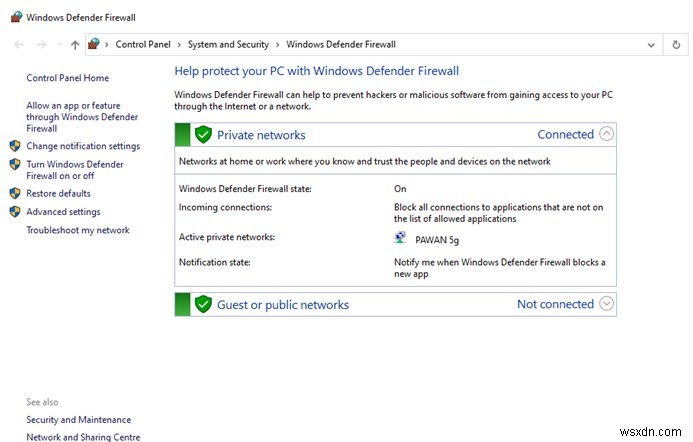Viewport: 693px width, 442px height.
Task: Click the Up directory arrow
Action: point(75,44)
